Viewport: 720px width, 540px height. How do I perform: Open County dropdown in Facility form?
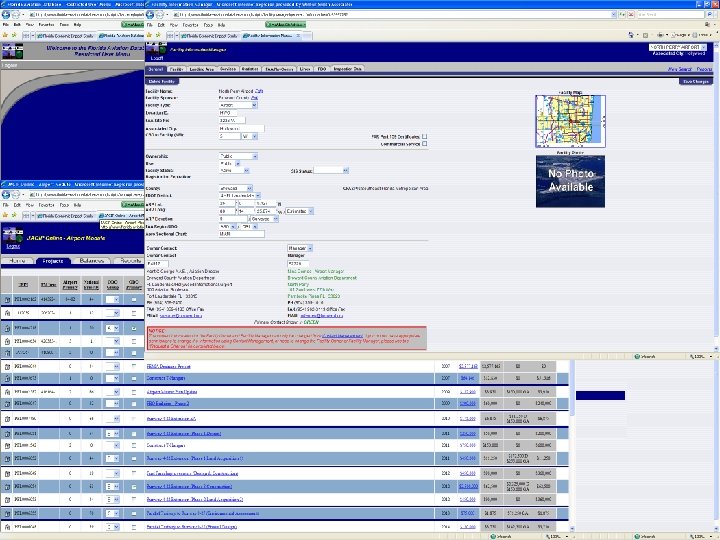click(236, 188)
